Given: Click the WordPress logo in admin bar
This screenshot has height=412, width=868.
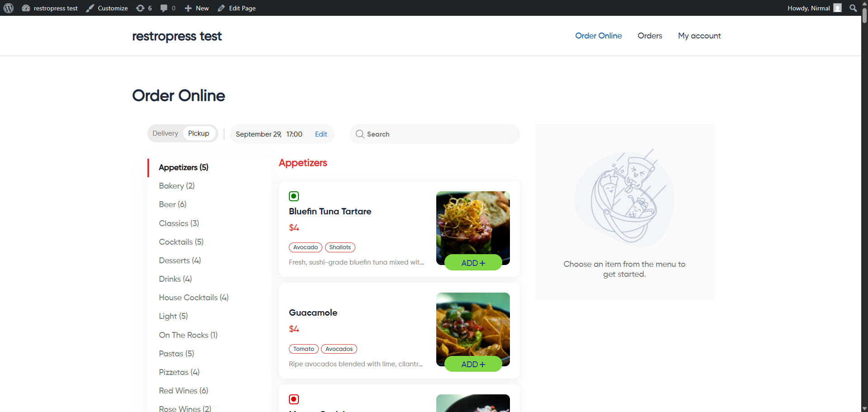Looking at the screenshot, I should tap(9, 8).
